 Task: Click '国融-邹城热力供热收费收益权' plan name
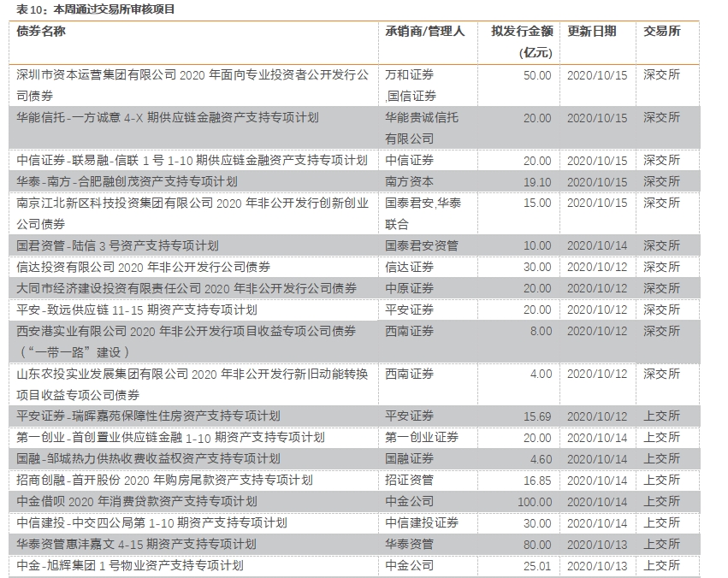point(148,459)
